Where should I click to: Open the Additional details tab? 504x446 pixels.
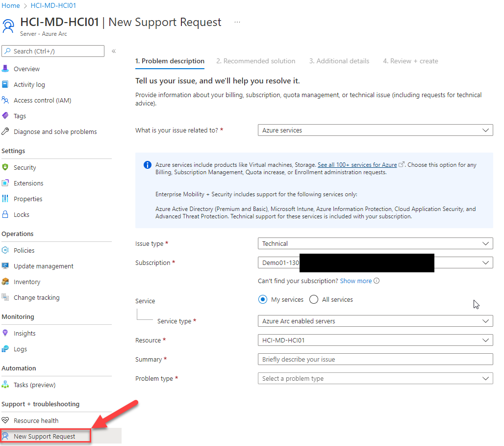click(339, 61)
